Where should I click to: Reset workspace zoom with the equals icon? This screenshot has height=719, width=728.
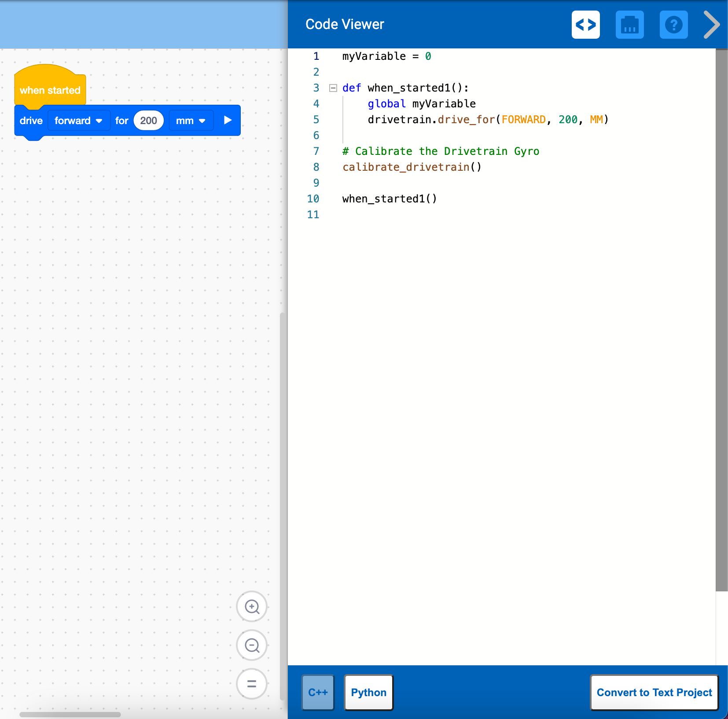coord(251,683)
